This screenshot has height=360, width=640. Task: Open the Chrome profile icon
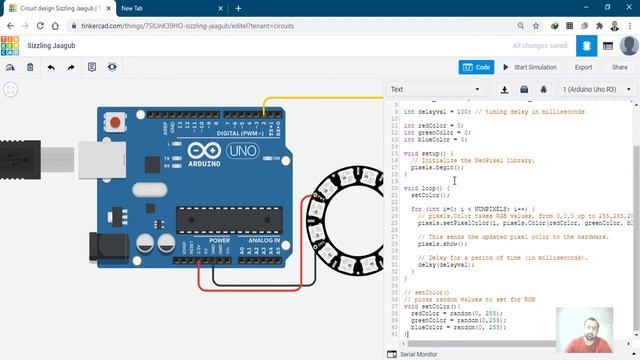pos(615,26)
